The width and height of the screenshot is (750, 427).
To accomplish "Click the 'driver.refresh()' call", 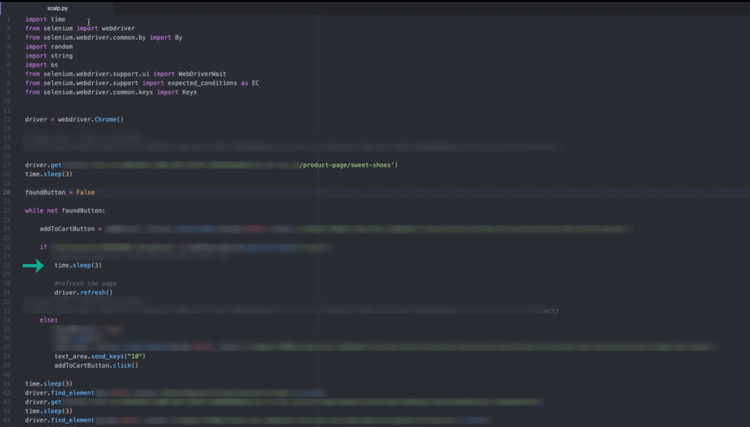I will pyautogui.click(x=83, y=293).
